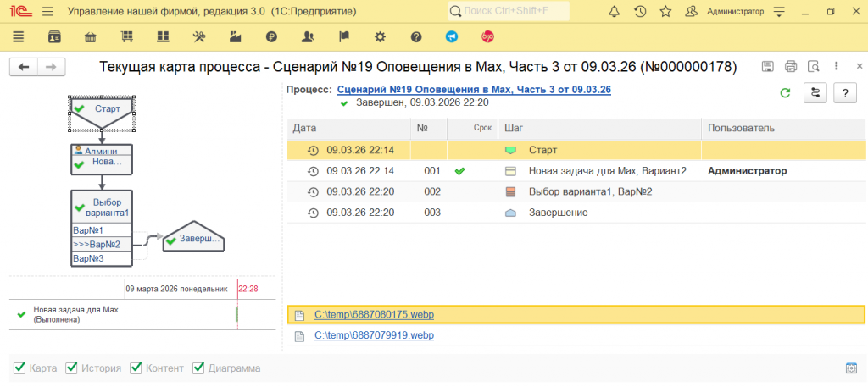Open the red round section icon
The height and width of the screenshot is (387, 868).
click(488, 37)
